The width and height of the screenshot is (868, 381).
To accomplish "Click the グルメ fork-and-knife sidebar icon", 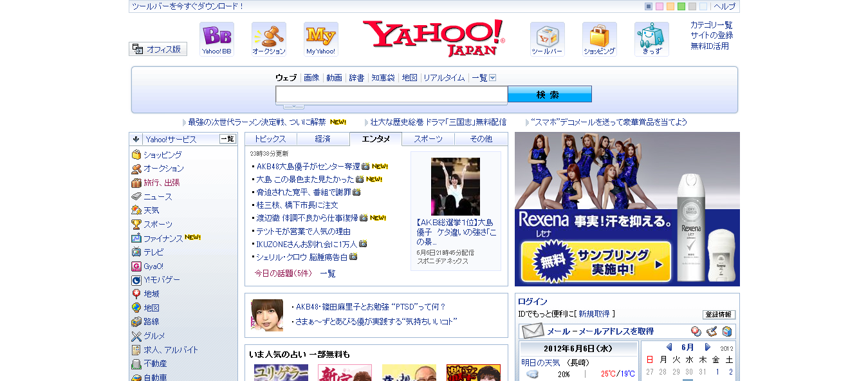I will coord(136,336).
